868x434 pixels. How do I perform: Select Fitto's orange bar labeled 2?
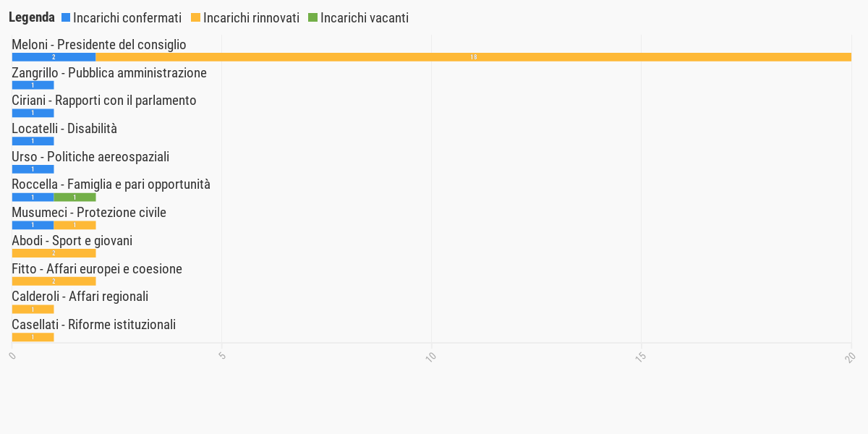pyautogui.click(x=54, y=281)
